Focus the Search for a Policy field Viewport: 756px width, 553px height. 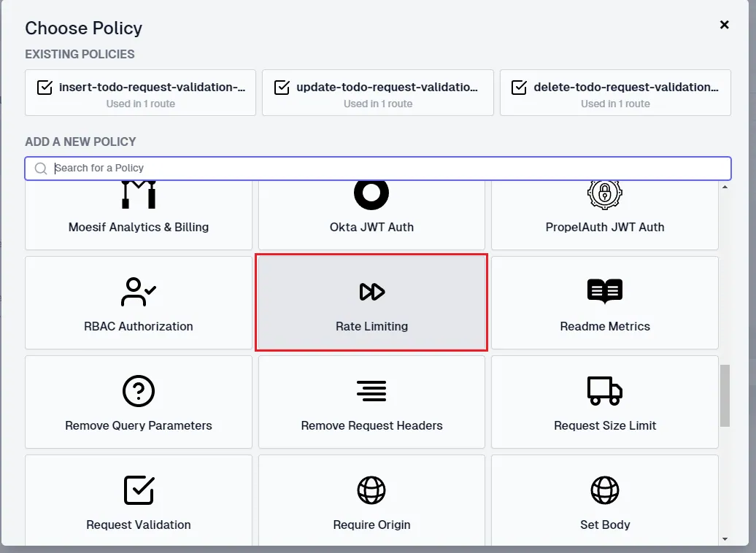(x=378, y=169)
